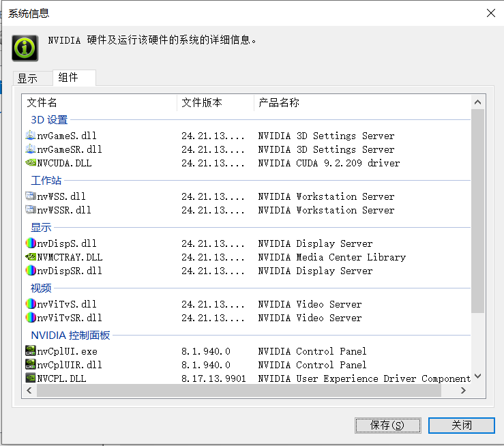Click the NVMCTRAY.DLL file icon
Viewport: 504px width, 446px height.
[x=31, y=256]
